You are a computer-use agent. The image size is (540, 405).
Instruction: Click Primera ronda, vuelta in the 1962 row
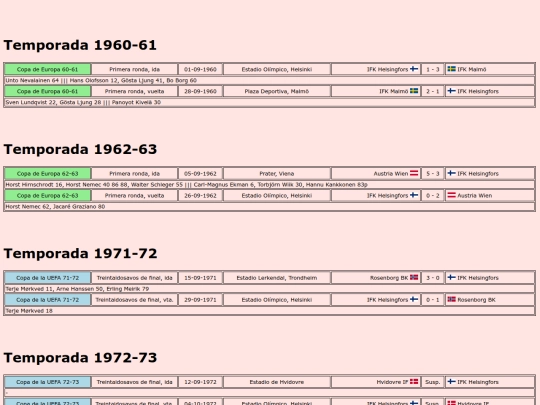tap(135, 196)
